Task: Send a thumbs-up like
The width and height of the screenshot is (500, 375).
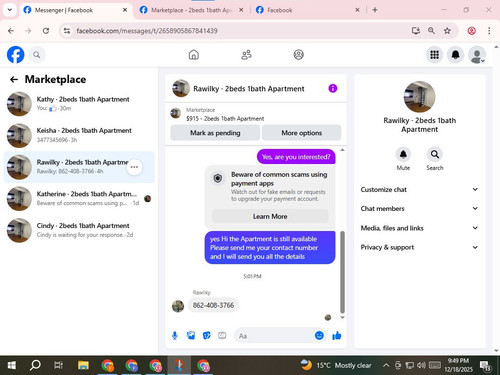Action: [337, 335]
